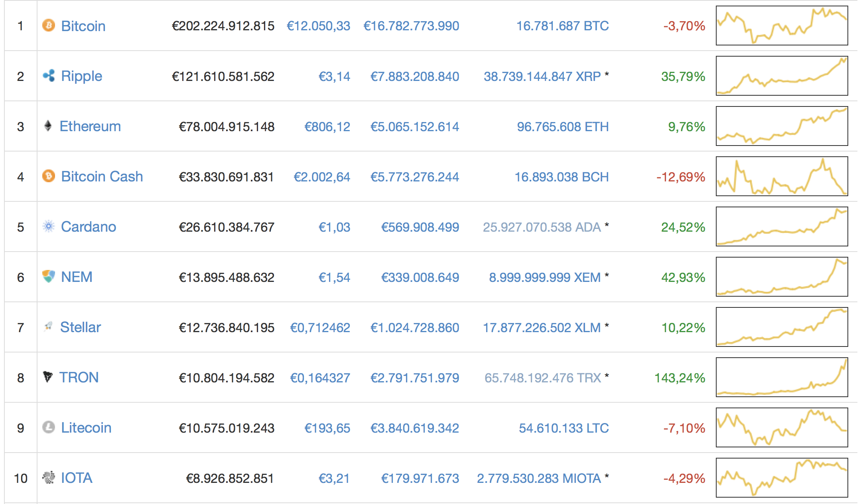This screenshot has width=863, height=504.
Task: Click Ethereum circulating supply 96.765.608 ETH
Action: point(562,127)
